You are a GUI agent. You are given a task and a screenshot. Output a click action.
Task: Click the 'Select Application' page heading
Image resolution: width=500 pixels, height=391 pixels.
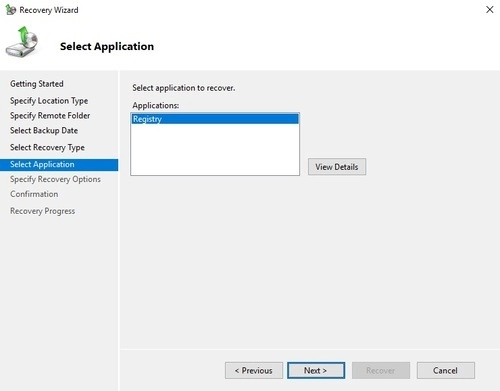click(107, 46)
